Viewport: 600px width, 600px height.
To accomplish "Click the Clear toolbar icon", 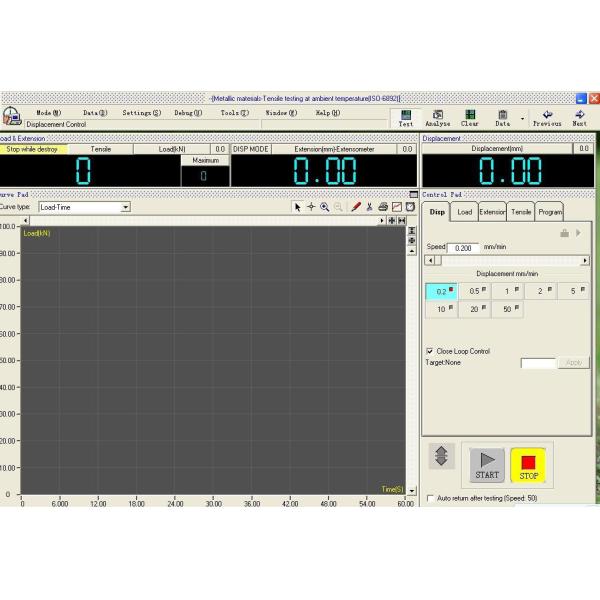I will [x=470, y=116].
